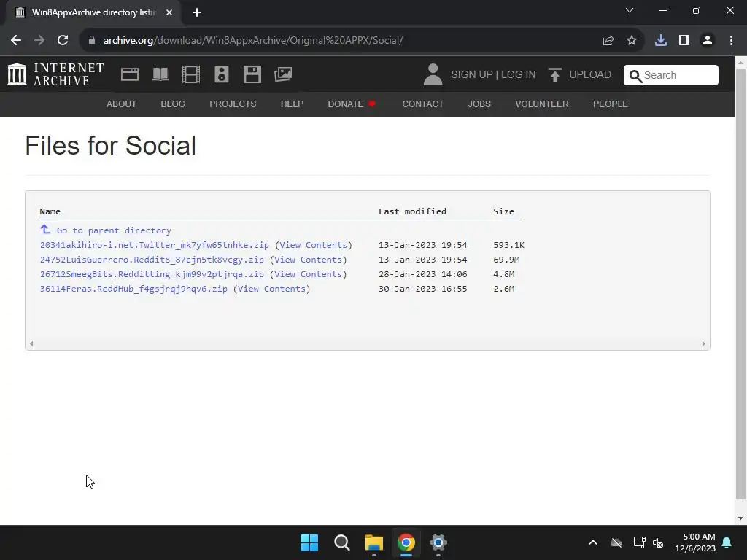Close the Win8AppxArchive tab
This screenshot has width=747, height=560.
(169, 12)
